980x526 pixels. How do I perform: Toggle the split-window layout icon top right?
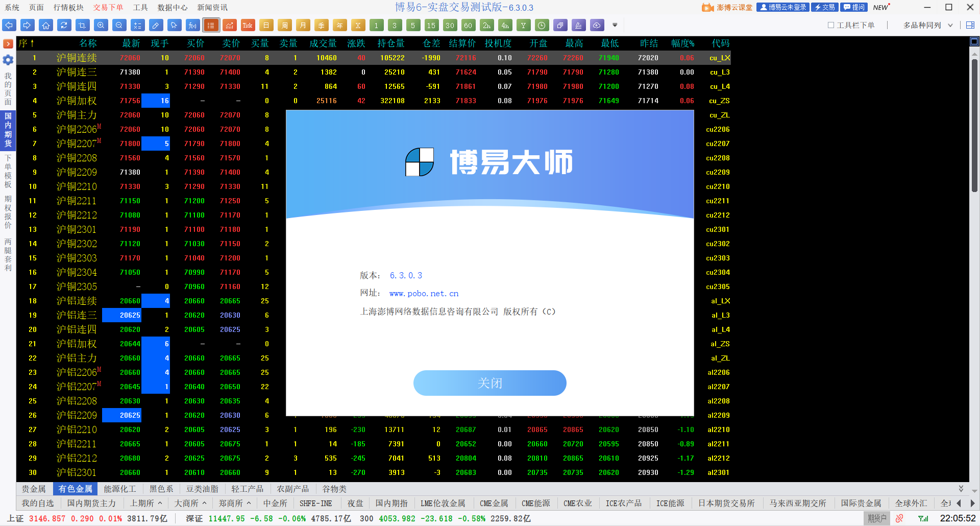[971, 25]
